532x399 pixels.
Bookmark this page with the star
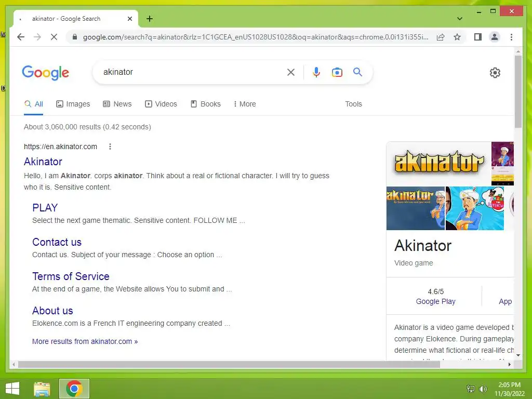pos(457,37)
